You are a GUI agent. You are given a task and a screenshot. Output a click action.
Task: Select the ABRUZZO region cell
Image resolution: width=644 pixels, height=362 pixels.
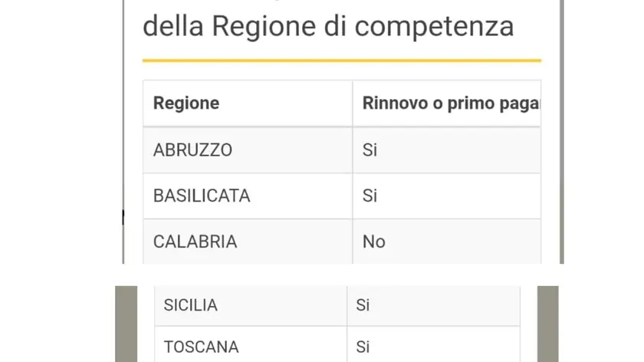(248, 150)
